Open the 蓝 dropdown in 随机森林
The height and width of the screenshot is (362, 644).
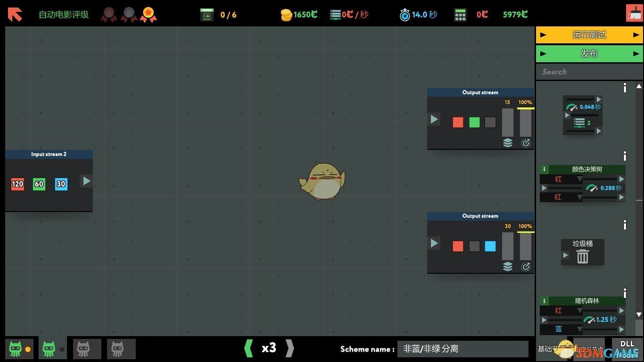click(561, 329)
